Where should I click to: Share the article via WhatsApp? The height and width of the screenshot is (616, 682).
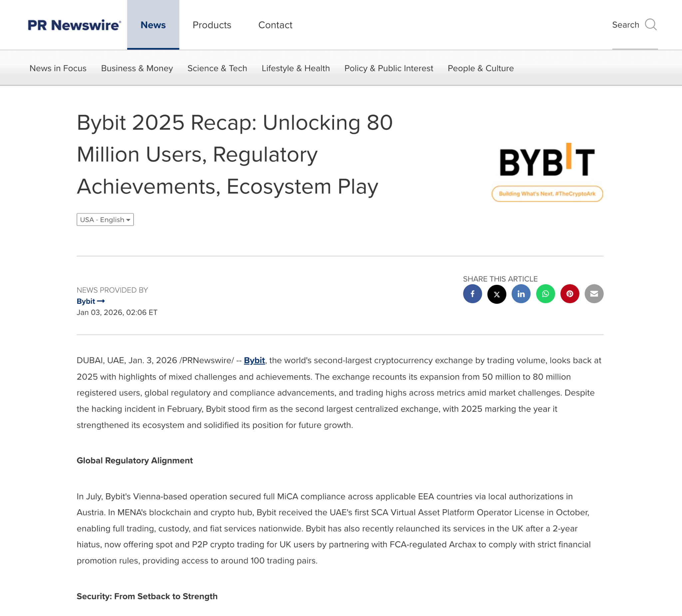point(545,294)
